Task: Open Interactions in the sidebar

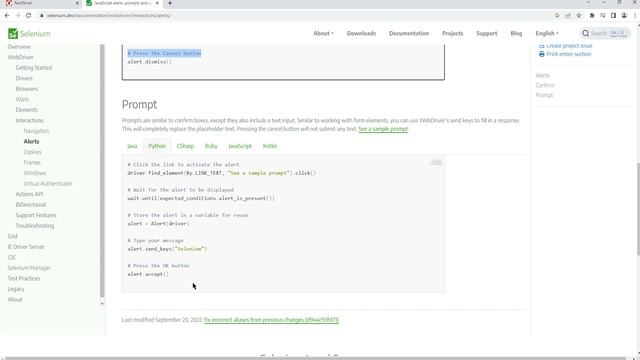Action: [29, 120]
